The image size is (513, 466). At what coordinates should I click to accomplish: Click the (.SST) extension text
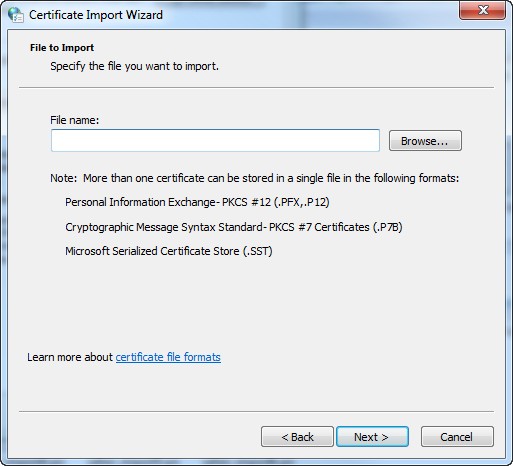click(258, 251)
